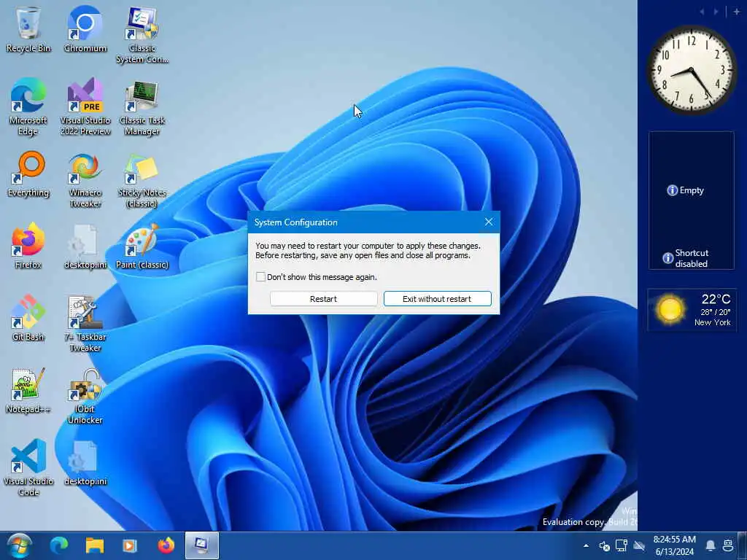Click the taskbar clock and date
The width and height of the screenshot is (747, 560).
pos(675,545)
